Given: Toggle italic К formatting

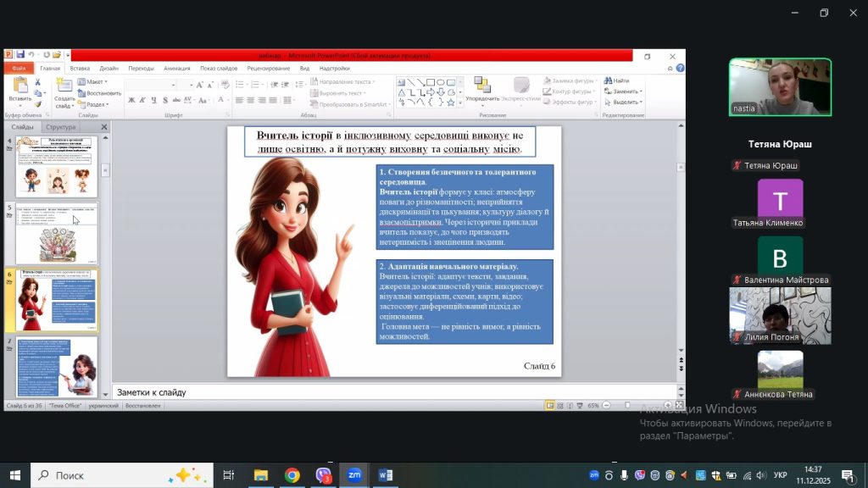Looking at the screenshot, I should [x=143, y=100].
